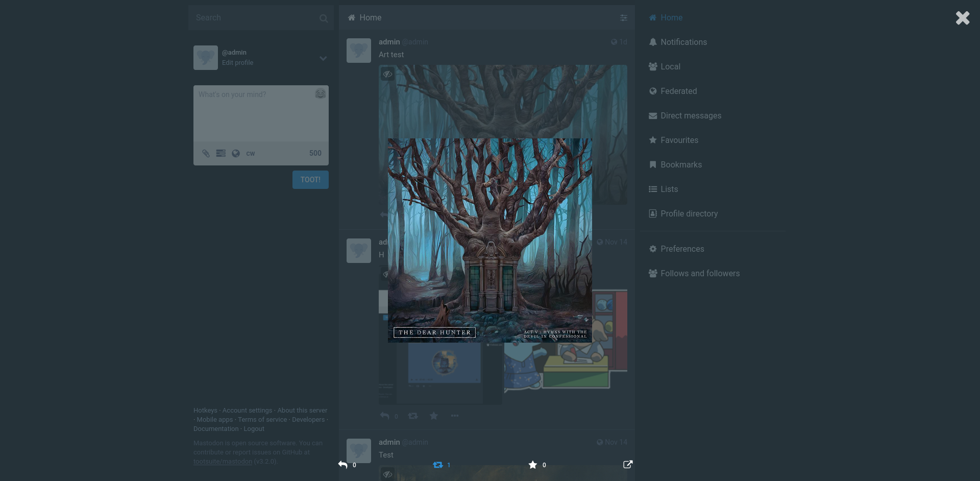Screen dimensions: 980x481
Task: Open Terms of service link
Action: tap(262, 420)
